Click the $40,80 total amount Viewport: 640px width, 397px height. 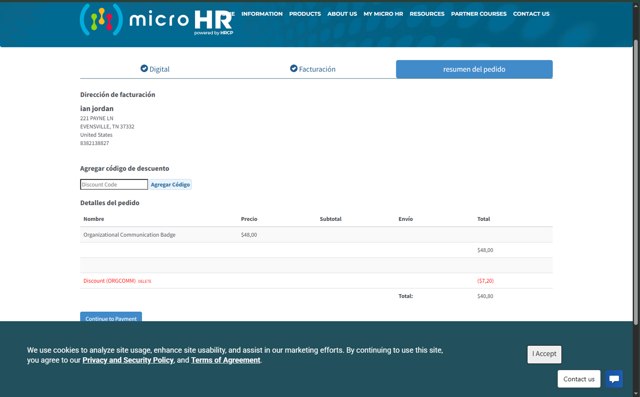(x=485, y=296)
